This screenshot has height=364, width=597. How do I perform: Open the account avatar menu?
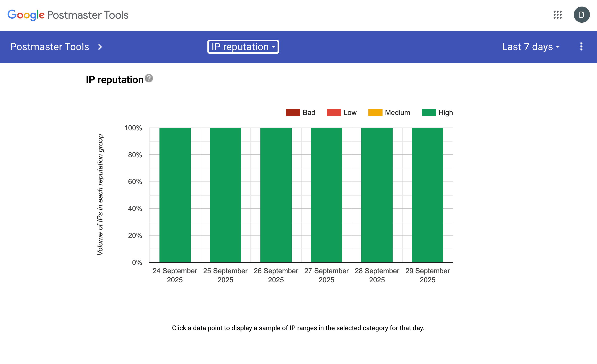(581, 15)
